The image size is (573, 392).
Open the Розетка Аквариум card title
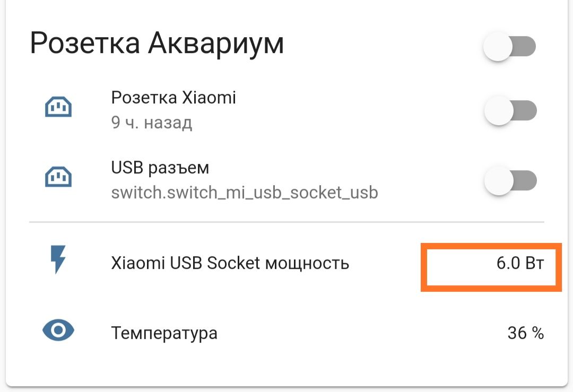(x=157, y=44)
